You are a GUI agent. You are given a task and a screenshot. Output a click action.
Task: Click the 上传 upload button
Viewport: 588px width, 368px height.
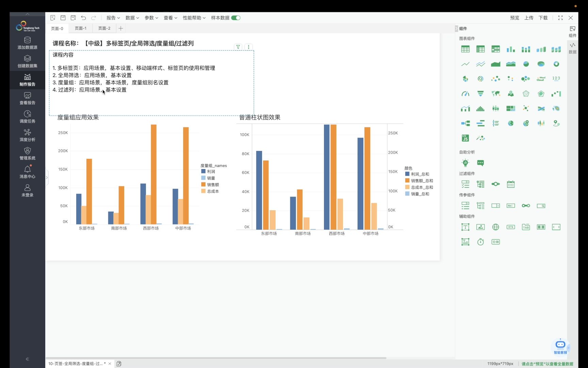coord(529,18)
